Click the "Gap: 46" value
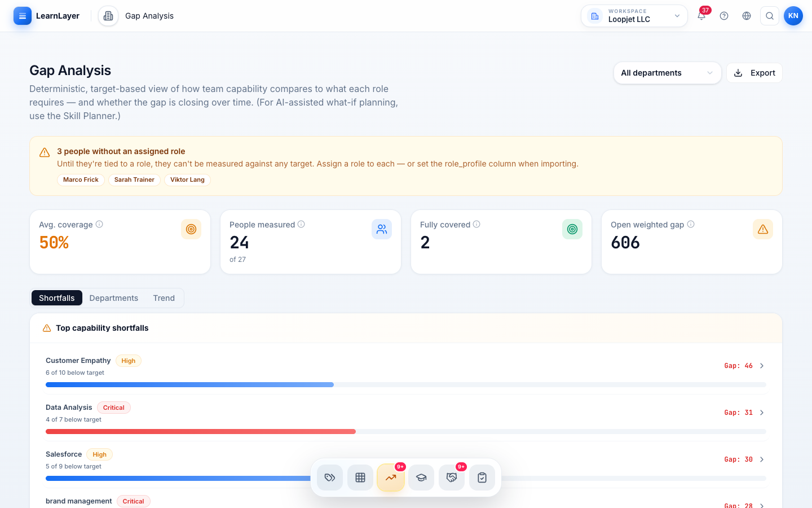This screenshot has height=508, width=812. click(x=739, y=366)
